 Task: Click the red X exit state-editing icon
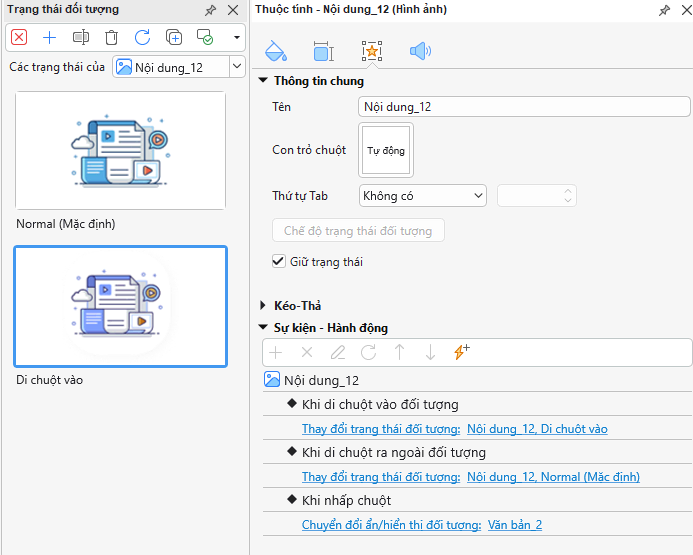click(x=19, y=38)
